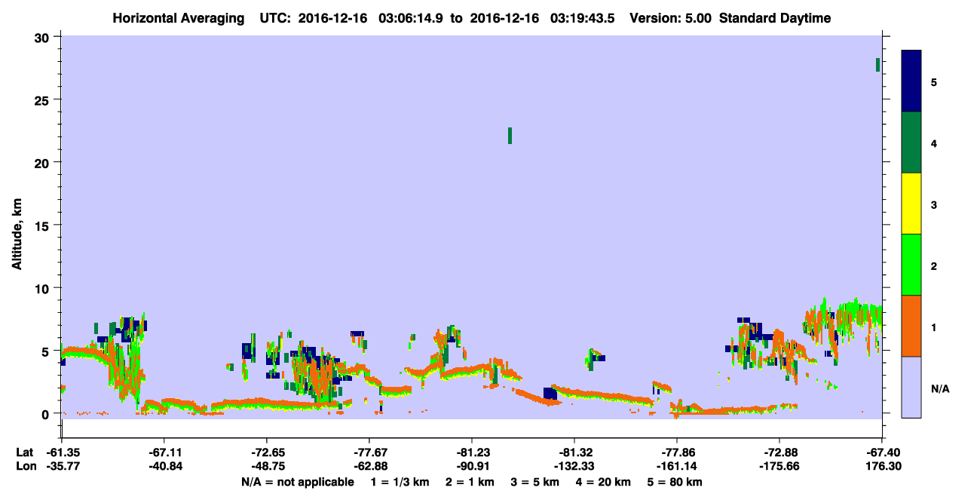Click the 'Lat' row label

[x=24, y=452]
